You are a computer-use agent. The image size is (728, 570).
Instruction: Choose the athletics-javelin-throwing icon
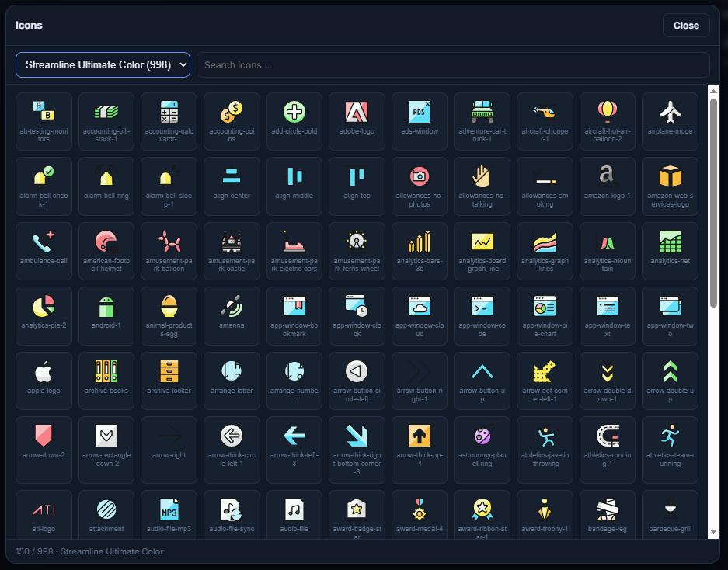point(545,450)
